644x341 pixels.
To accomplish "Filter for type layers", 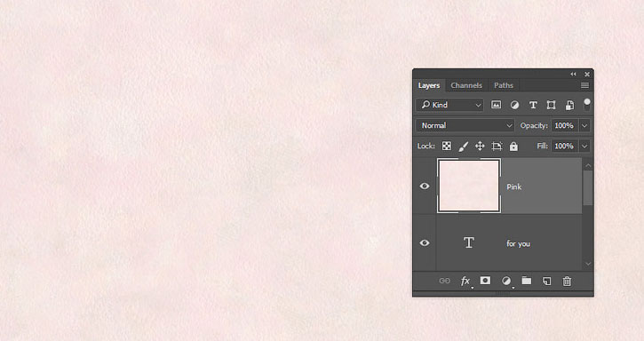I will 533,105.
